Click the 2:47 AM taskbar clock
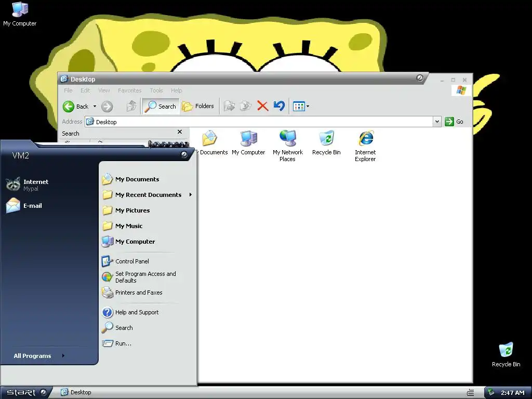Viewport: 532px width, 399px height. [513, 393]
